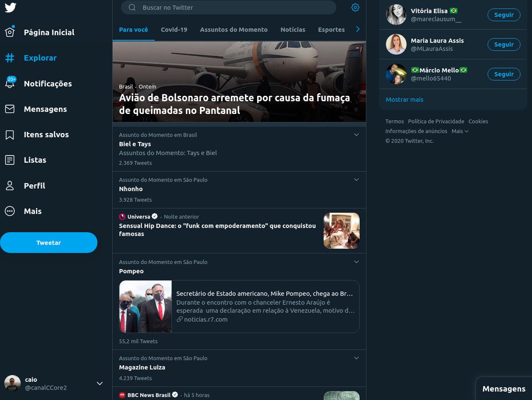Open Vitória Elisa's profile picture

click(396, 14)
